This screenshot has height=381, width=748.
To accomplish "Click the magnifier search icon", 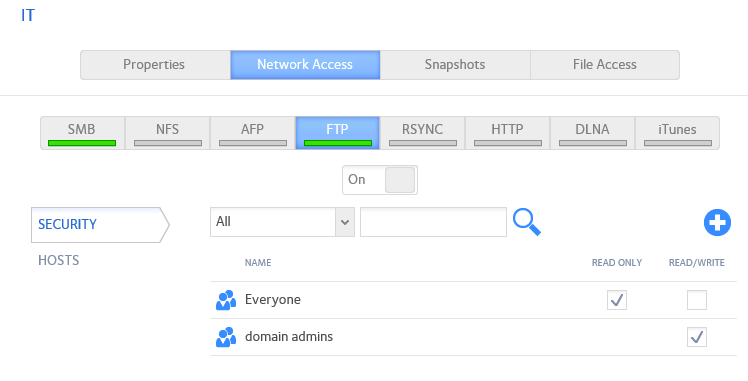I will [527, 222].
